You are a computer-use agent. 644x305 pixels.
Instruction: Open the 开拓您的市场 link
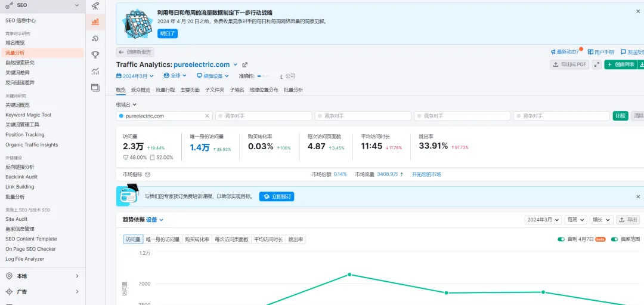(426, 174)
